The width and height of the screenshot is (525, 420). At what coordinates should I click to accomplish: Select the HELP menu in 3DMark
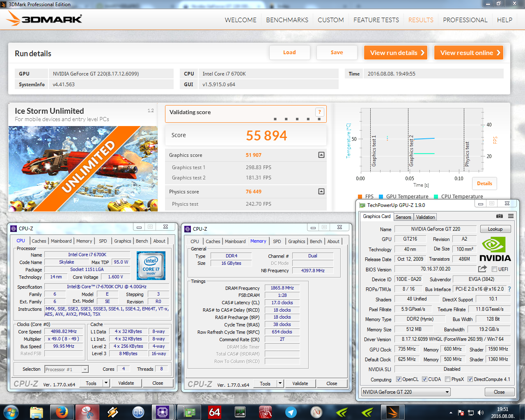(504, 20)
